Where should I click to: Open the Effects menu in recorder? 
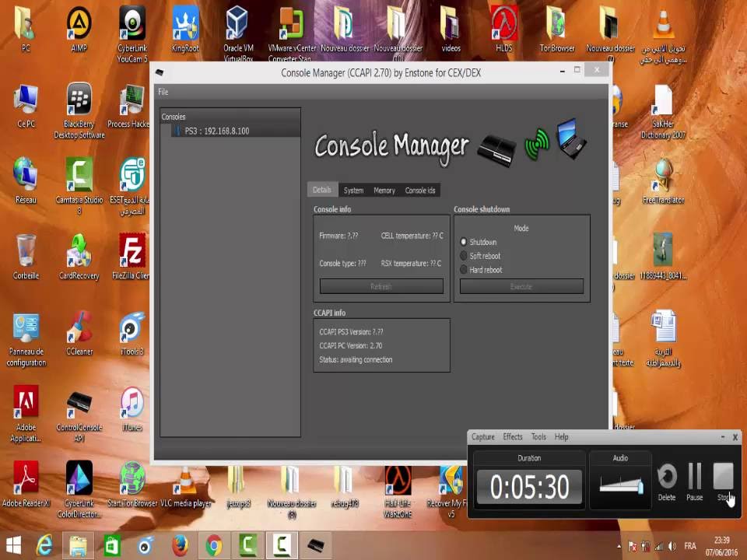point(513,436)
